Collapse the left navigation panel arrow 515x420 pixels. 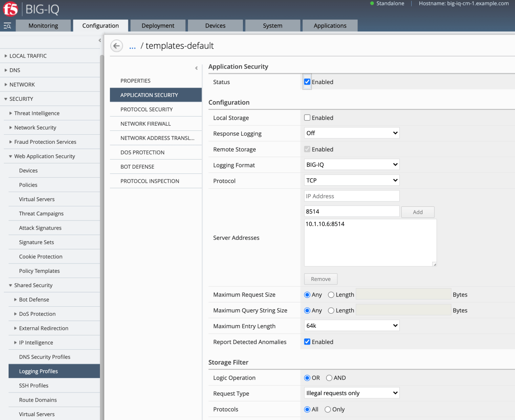click(x=100, y=40)
